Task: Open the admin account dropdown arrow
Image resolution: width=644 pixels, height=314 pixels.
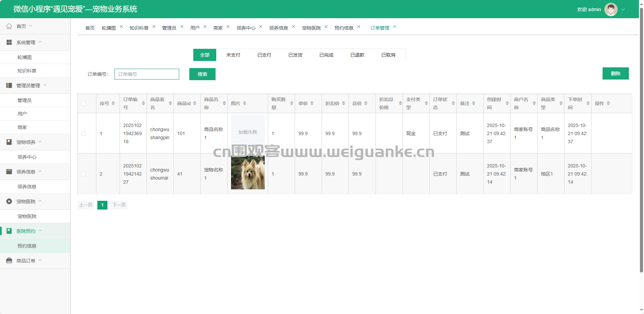Action: [x=623, y=9]
